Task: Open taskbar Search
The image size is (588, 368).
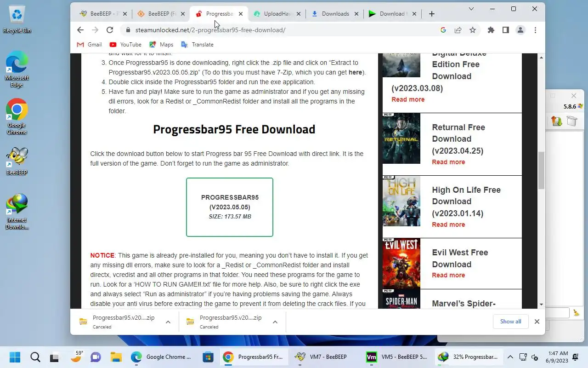Action: click(x=35, y=357)
